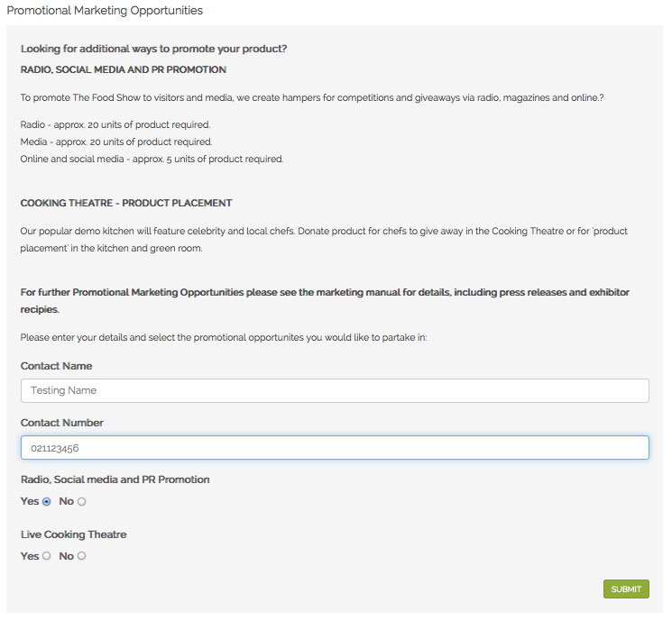Click inside the Contact Number field
Image resolution: width=672 pixels, height=621 pixels.
335,448
